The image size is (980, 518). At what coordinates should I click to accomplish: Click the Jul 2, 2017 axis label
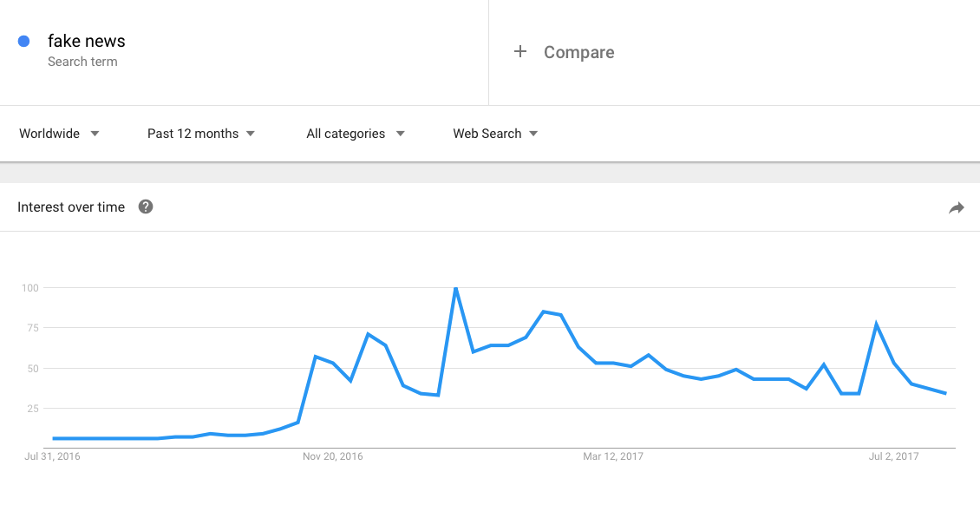pos(894,456)
